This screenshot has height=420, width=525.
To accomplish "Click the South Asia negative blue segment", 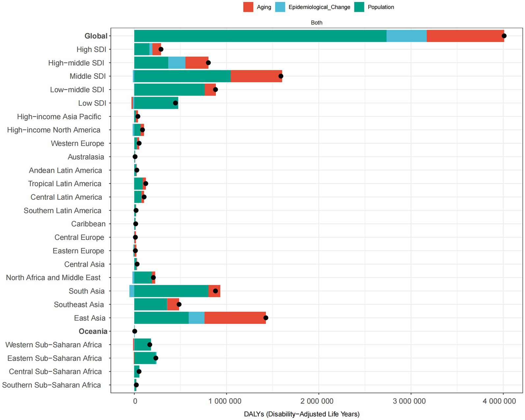I will coord(132,291).
